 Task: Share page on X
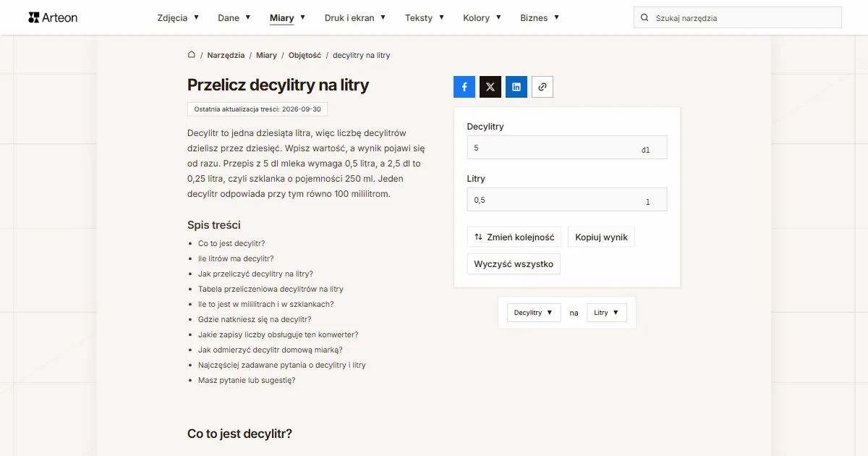[x=490, y=87]
